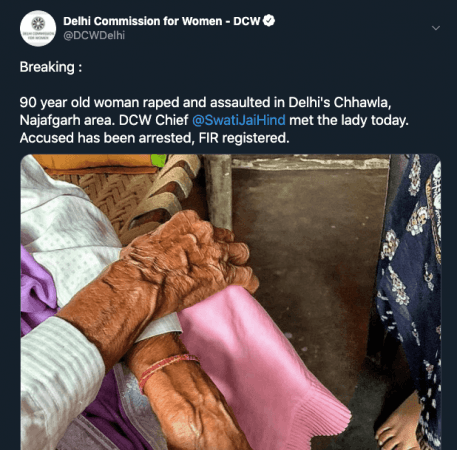The image size is (457, 450).
Task: Click the blue verified badge
Action: [269, 21]
